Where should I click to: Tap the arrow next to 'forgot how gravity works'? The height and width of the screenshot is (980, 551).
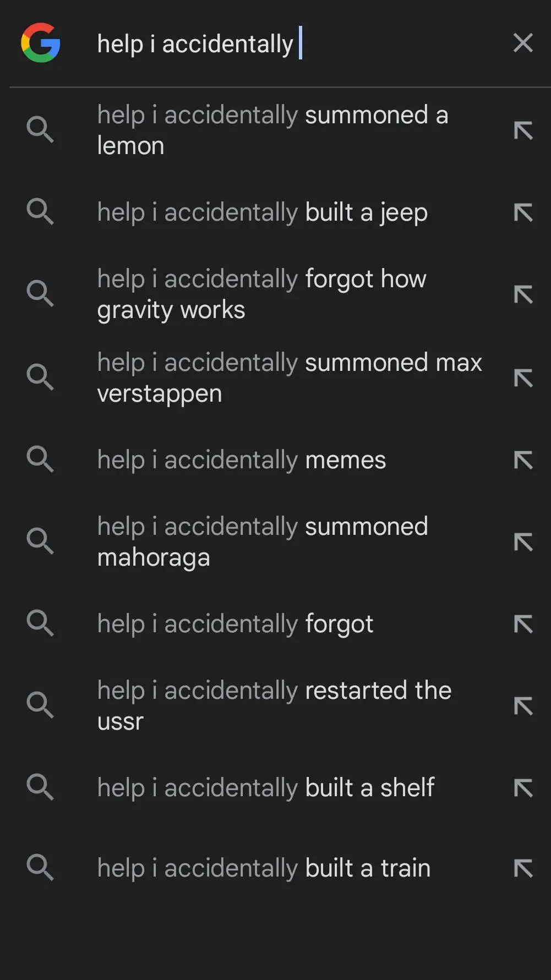click(x=523, y=294)
